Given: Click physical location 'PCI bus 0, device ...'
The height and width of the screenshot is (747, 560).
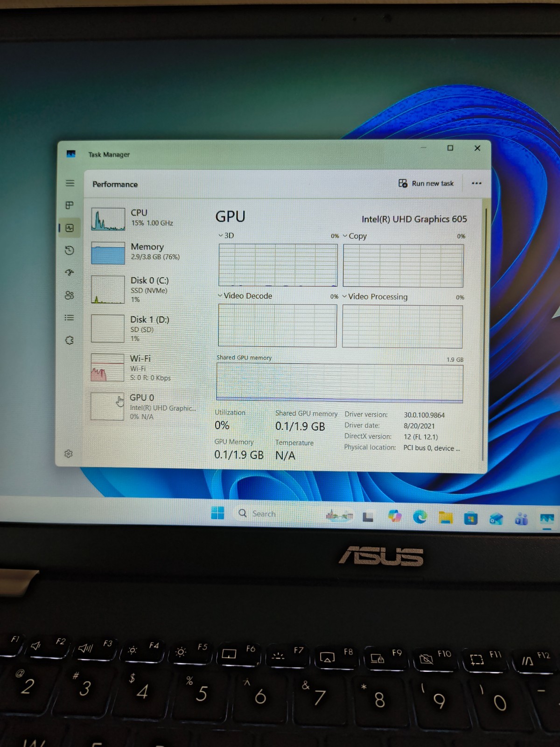Looking at the screenshot, I should (432, 448).
